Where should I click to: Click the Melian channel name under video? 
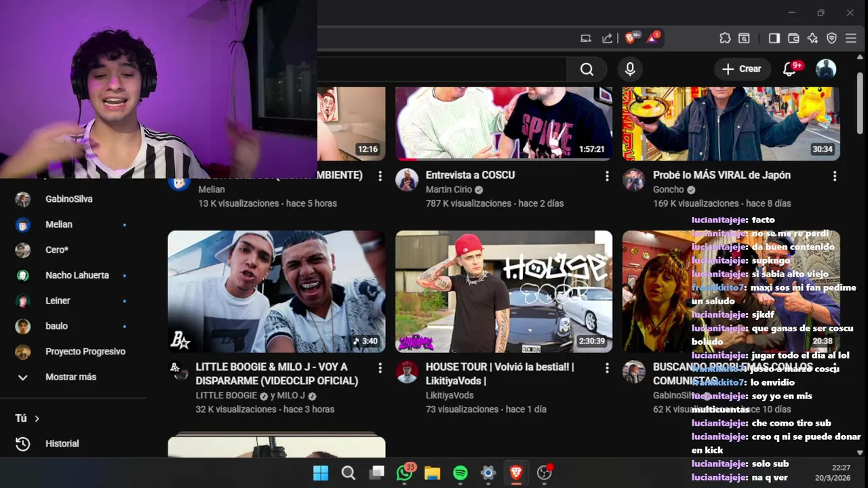click(x=212, y=190)
